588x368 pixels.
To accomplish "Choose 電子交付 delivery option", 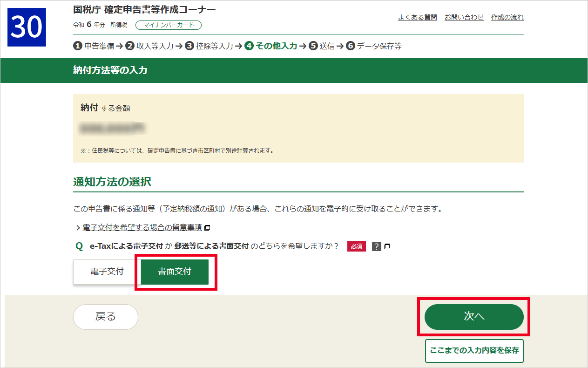I will pos(107,272).
